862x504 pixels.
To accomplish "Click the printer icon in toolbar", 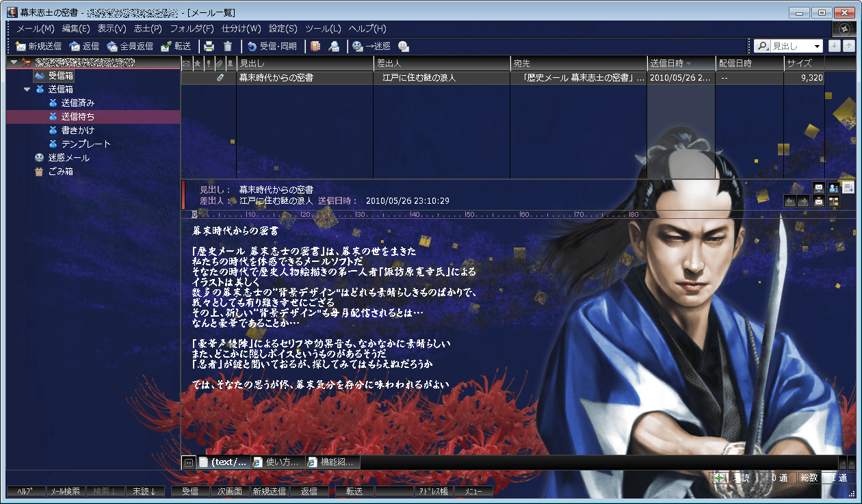I will coord(209,47).
